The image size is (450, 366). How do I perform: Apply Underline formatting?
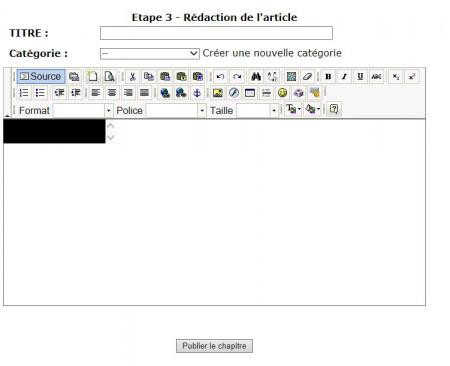click(x=360, y=76)
